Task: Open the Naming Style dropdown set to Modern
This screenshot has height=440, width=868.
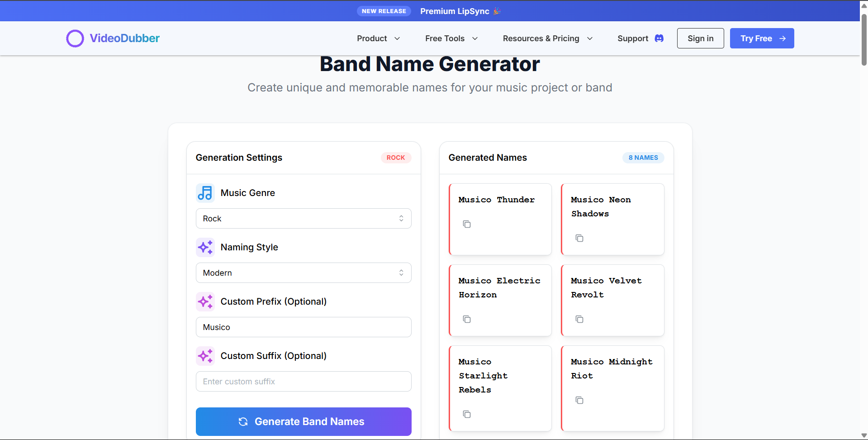Action: (303, 273)
